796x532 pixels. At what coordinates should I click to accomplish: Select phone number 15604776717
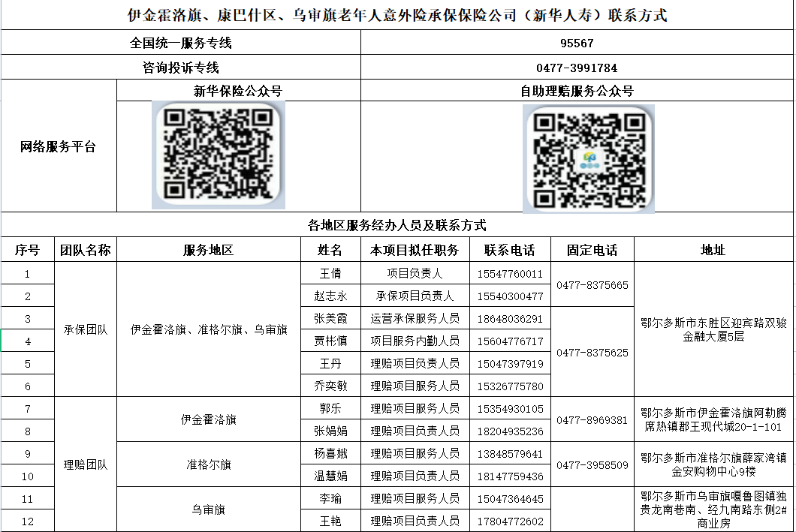pos(510,341)
